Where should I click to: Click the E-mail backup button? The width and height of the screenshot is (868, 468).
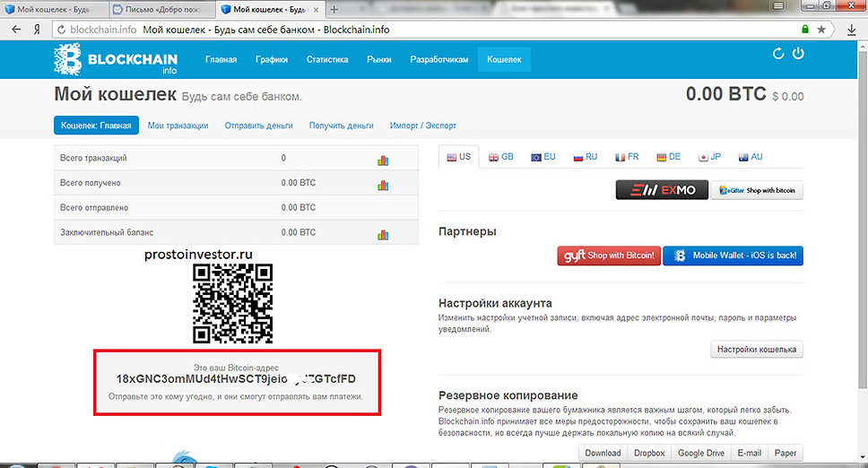750,453
